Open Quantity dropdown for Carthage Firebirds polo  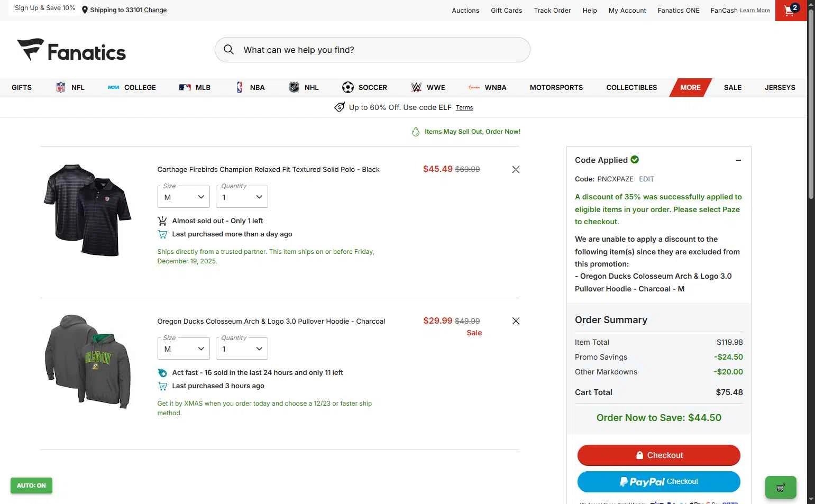point(242,197)
